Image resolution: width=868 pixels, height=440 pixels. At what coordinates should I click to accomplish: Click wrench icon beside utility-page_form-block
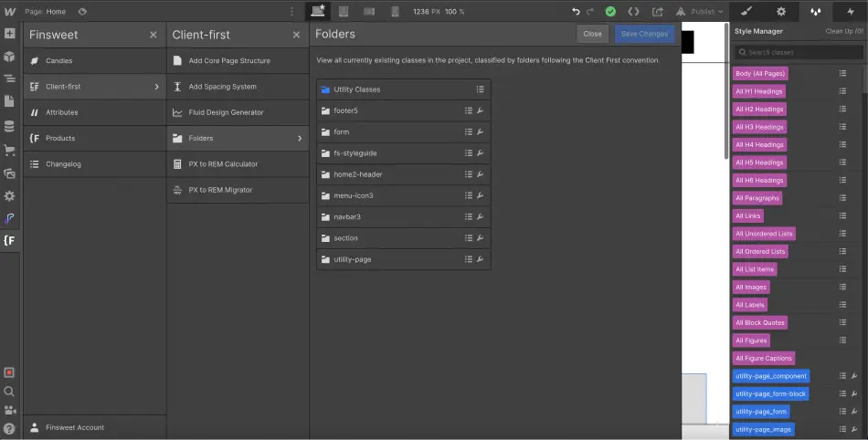click(x=854, y=394)
